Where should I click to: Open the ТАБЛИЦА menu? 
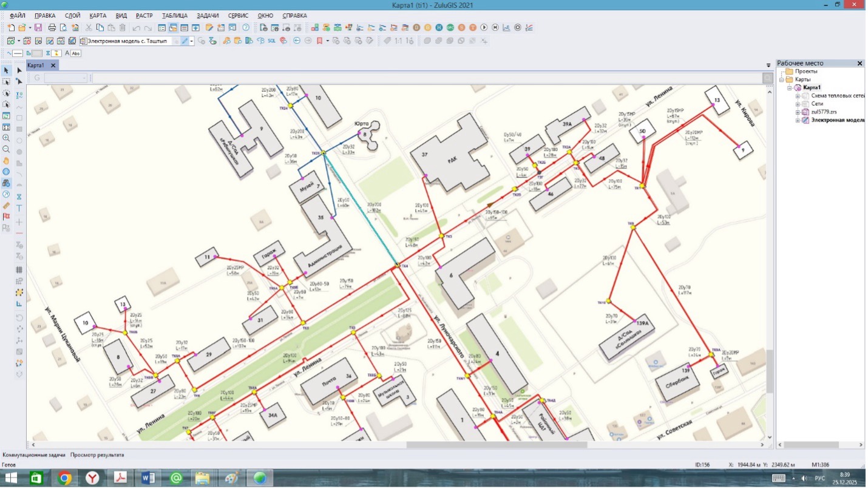pyautogui.click(x=175, y=15)
